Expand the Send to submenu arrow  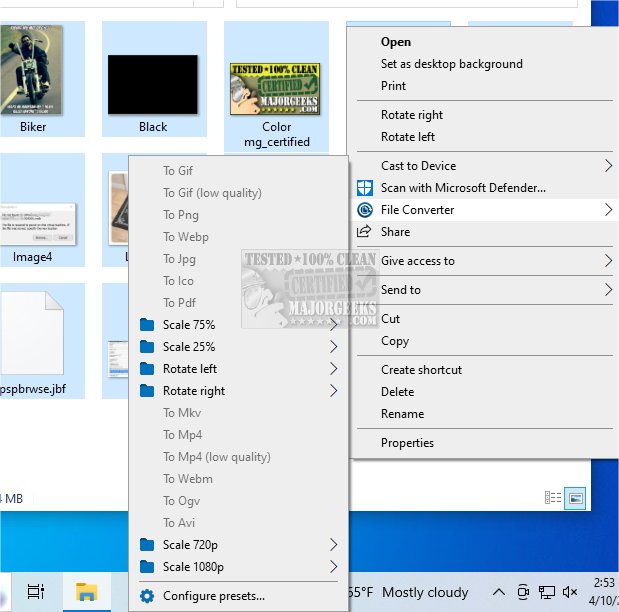pyautogui.click(x=608, y=290)
